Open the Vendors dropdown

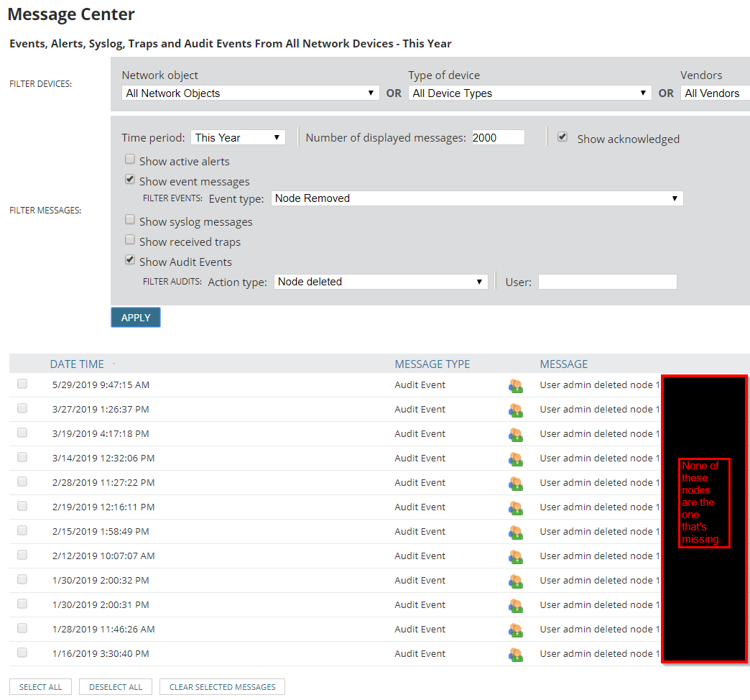pos(715,93)
